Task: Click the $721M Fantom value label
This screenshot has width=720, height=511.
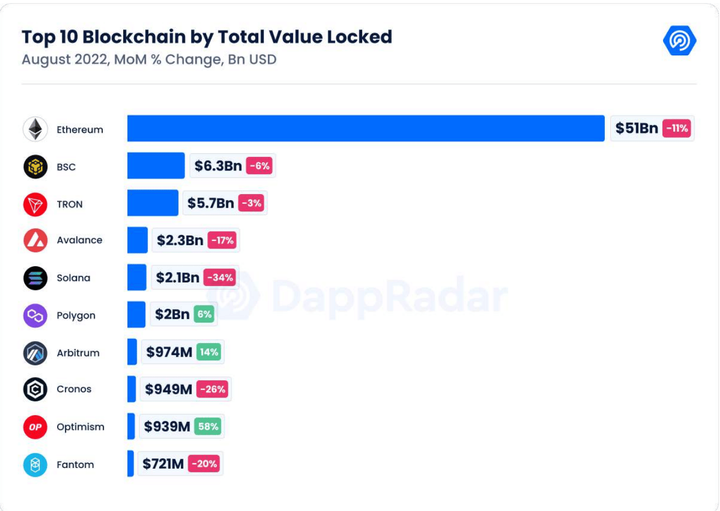Action: coord(163,464)
